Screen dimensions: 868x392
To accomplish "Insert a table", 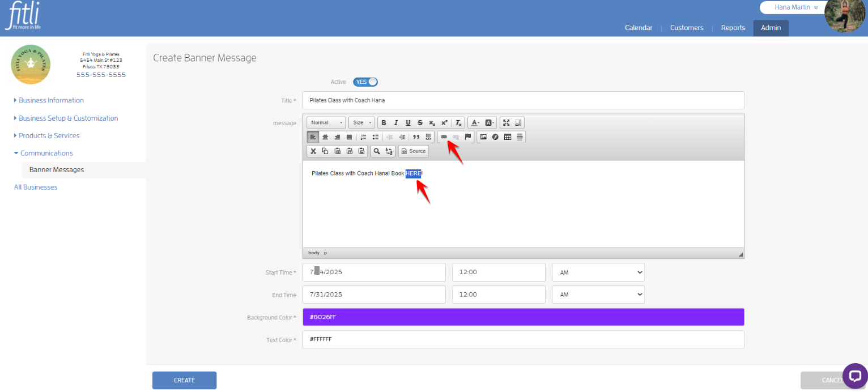I will click(x=508, y=137).
